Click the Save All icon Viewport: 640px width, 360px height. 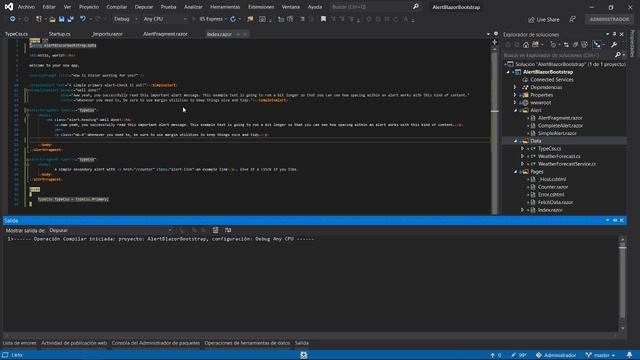(x=70, y=19)
